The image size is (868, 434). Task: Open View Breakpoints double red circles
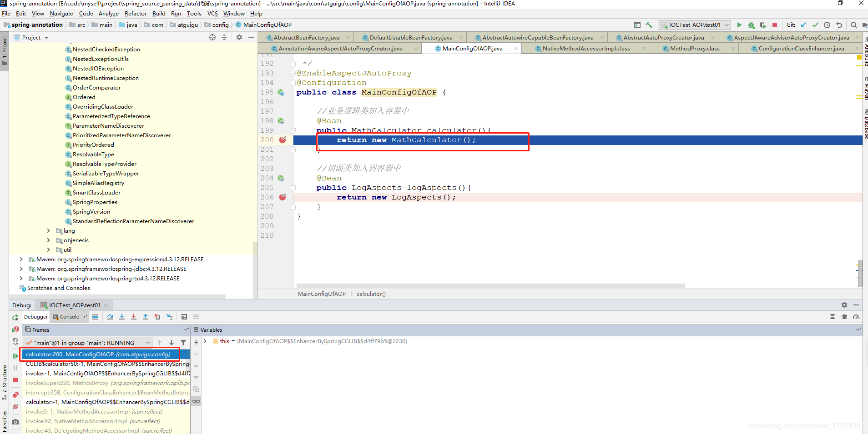click(15, 394)
